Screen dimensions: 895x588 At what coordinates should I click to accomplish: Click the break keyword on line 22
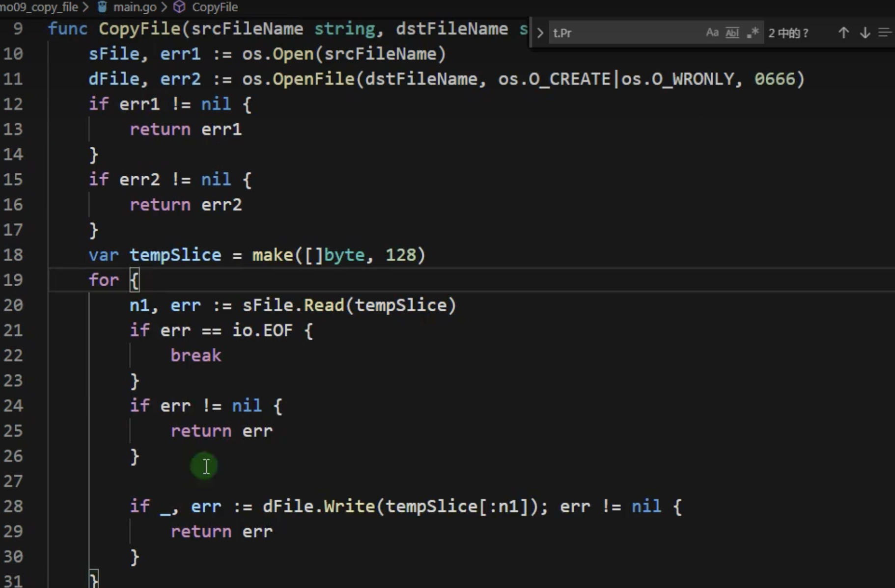(x=196, y=355)
